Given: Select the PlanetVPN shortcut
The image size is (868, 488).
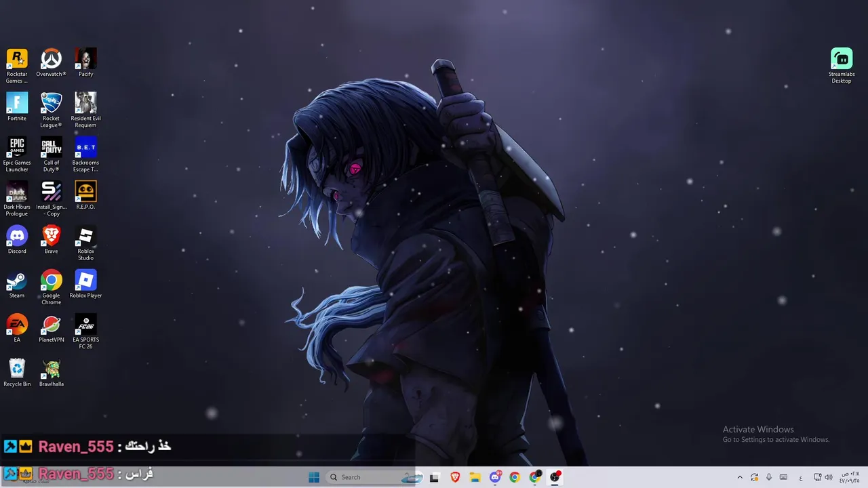Looking at the screenshot, I should click(51, 328).
